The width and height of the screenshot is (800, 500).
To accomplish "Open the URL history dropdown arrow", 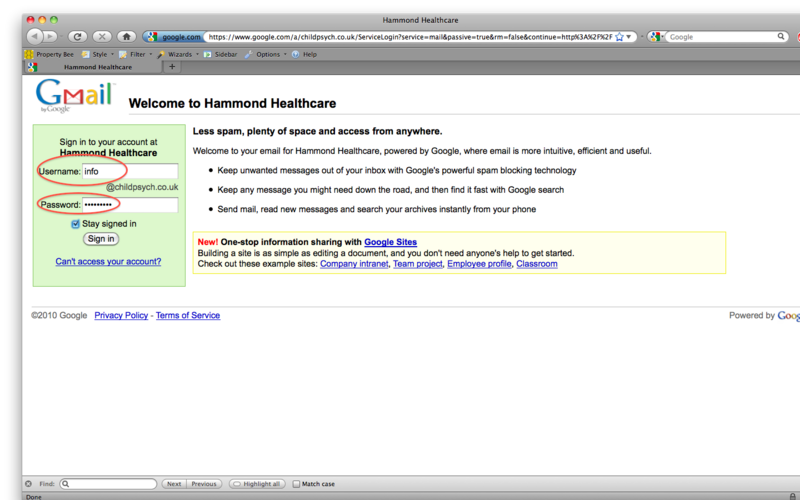I will click(x=629, y=37).
